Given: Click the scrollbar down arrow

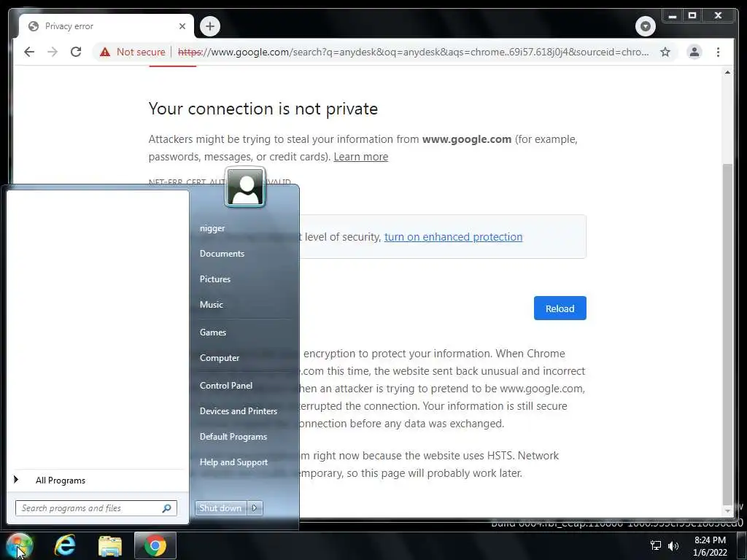Looking at the screenshot, I should pos(727,511).
